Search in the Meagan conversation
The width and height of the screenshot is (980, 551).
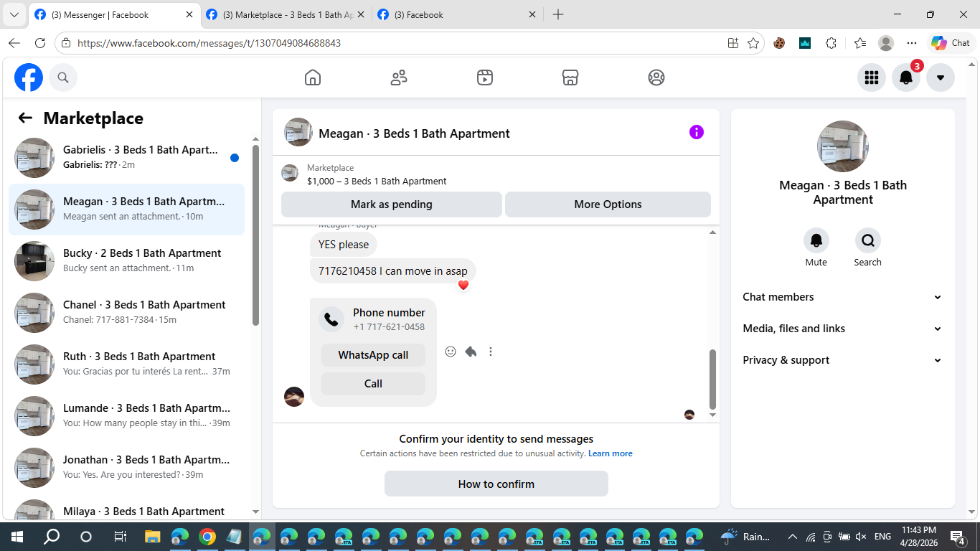[868, 240]
